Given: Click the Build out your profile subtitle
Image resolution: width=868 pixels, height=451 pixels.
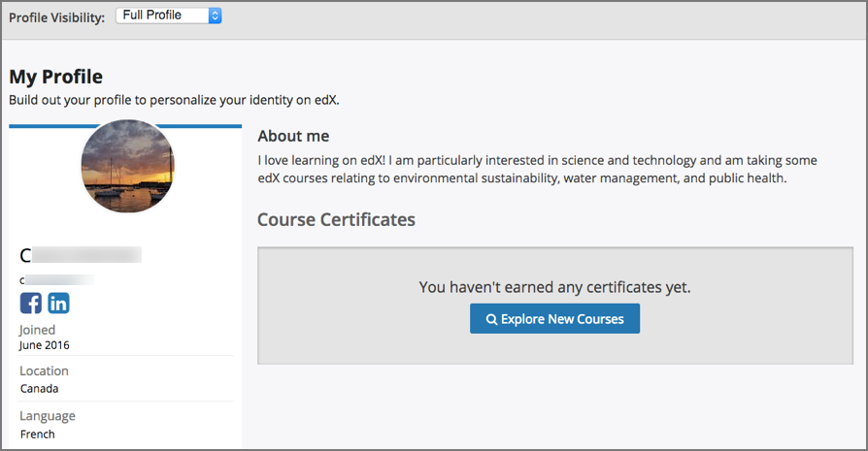Looking at the screenshot, I should point(174,100).
